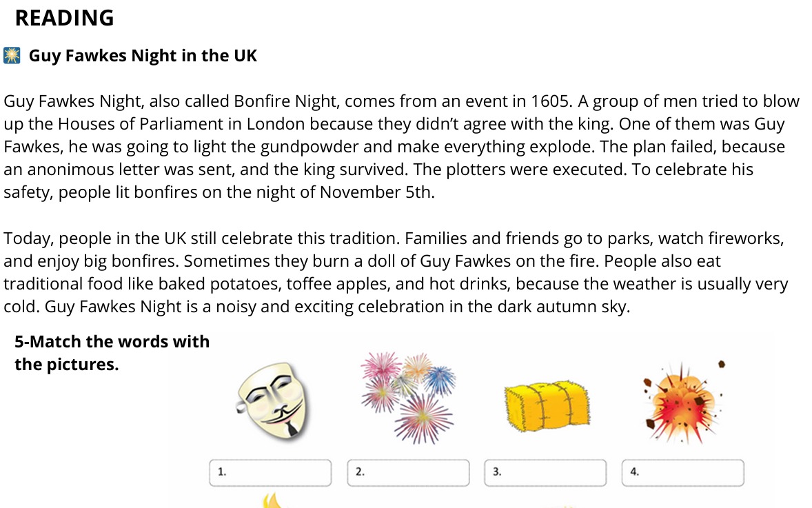The width and height of the screenshot is (812, 508).
Task: Click the yellow hay bale picture
Action: click(x=547, y=407)
